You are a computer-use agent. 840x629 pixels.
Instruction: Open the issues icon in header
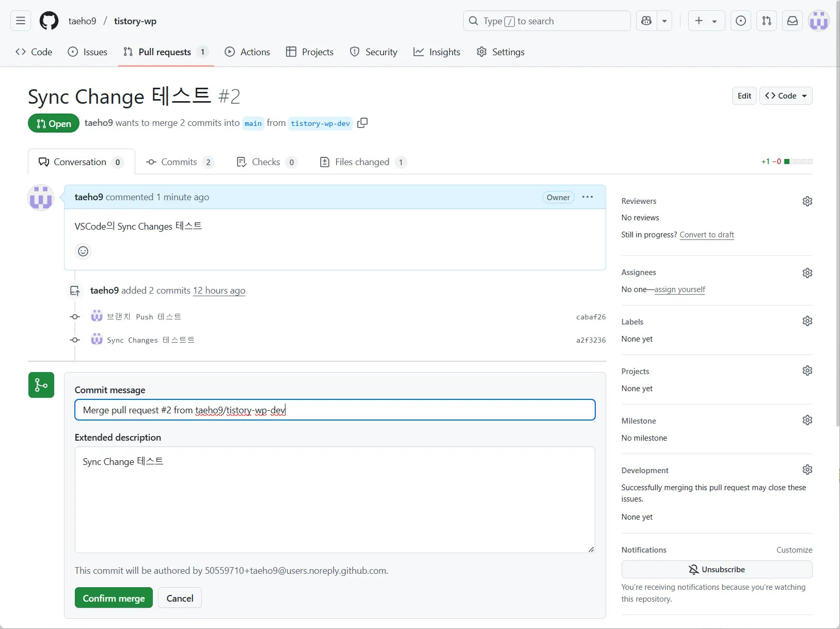[x=740, y=21]
